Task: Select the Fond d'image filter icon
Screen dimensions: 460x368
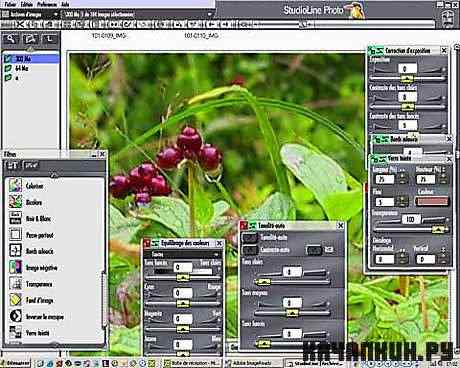Action: tap(15, 300)
